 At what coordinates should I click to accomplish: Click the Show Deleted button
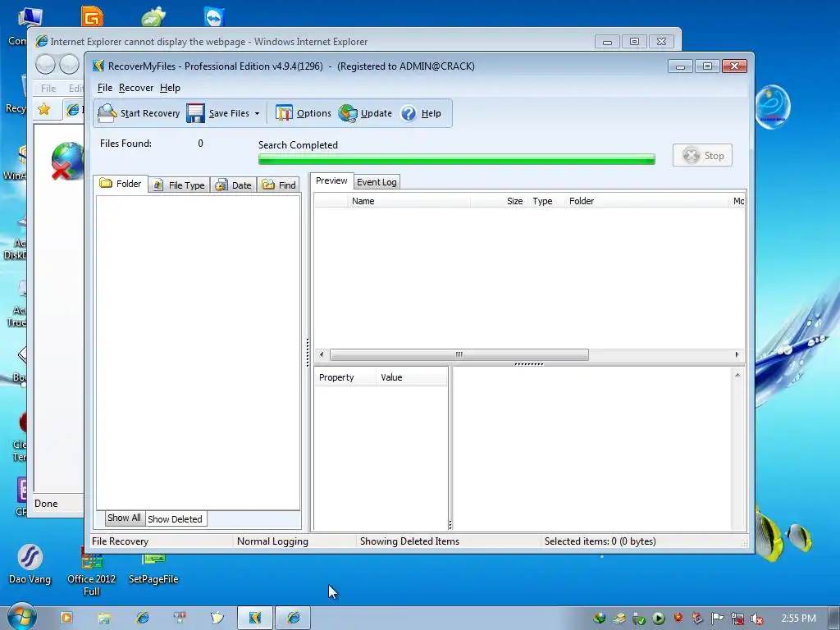tap(176, 519)
